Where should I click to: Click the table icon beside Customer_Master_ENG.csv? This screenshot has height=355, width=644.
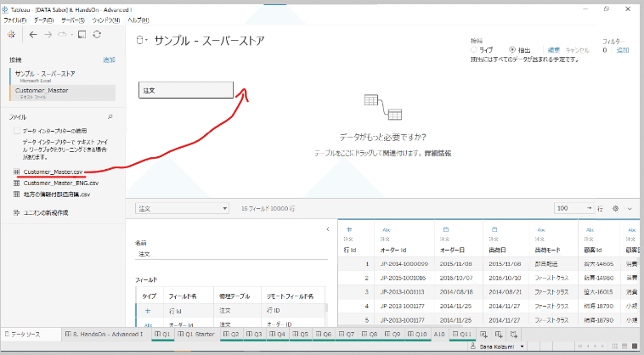pyautogui.click(x=16, y=183)
